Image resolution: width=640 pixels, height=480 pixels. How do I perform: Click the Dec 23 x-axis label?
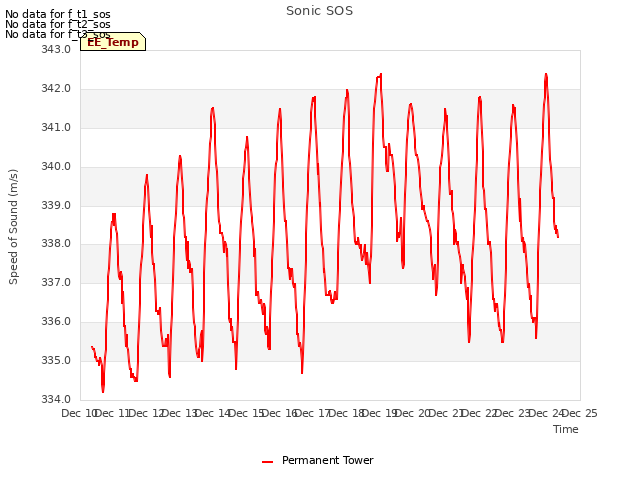click(513, 413)
